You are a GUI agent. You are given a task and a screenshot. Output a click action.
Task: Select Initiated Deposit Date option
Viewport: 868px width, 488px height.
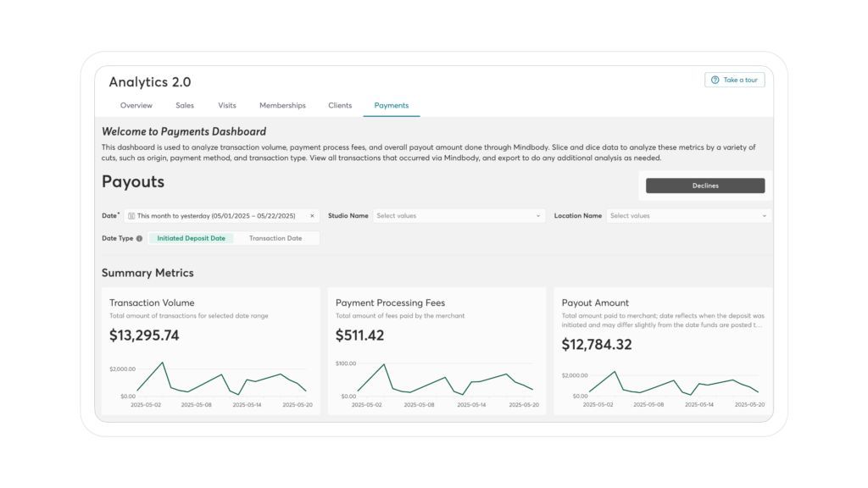tap(192, 239)
